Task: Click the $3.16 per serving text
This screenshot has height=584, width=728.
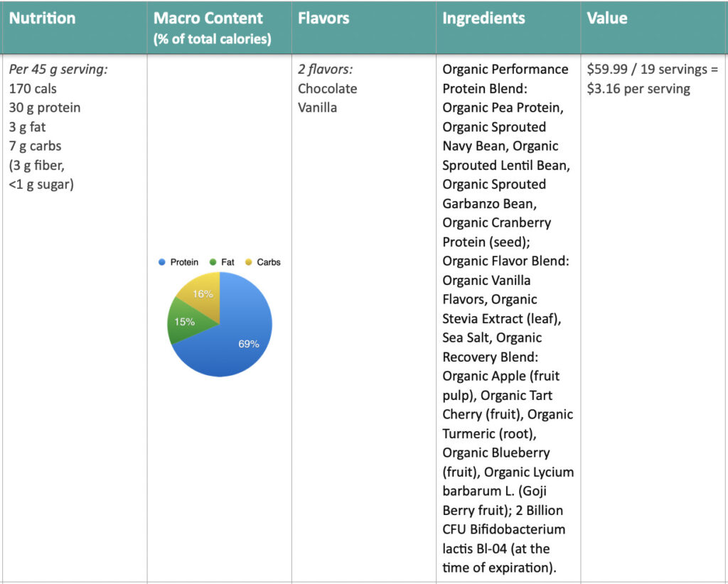Action: [638, 89]
